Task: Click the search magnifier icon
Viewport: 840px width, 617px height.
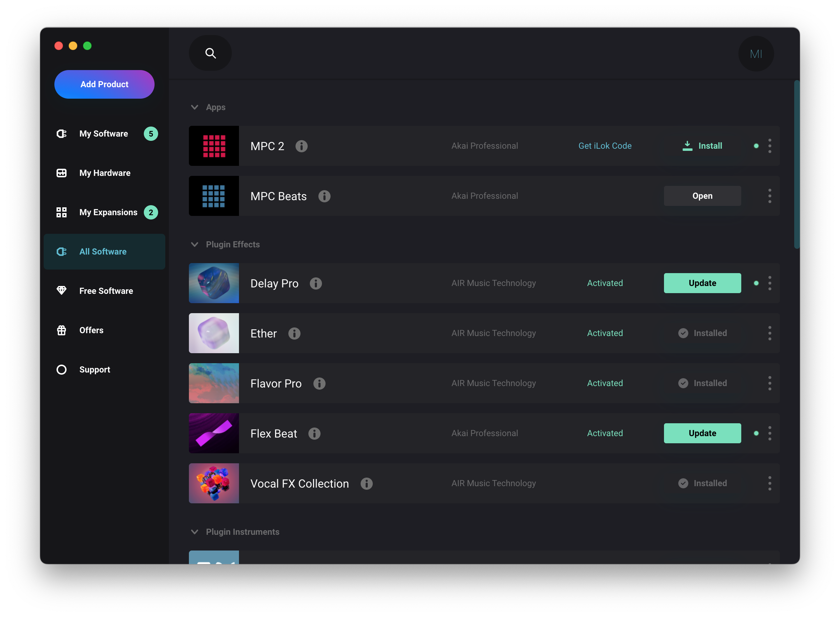Action: [x=210, y=53]
